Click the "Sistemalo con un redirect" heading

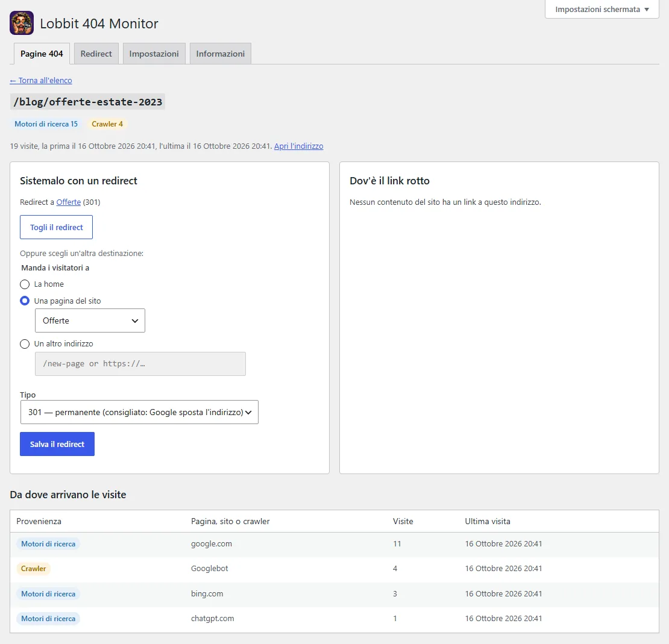click(78, 181)
